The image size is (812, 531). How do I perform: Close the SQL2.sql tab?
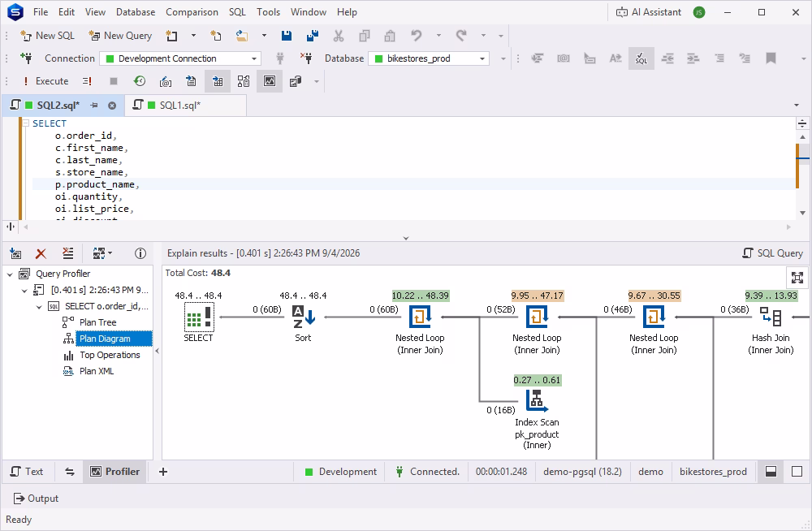[x=112, y=106]
